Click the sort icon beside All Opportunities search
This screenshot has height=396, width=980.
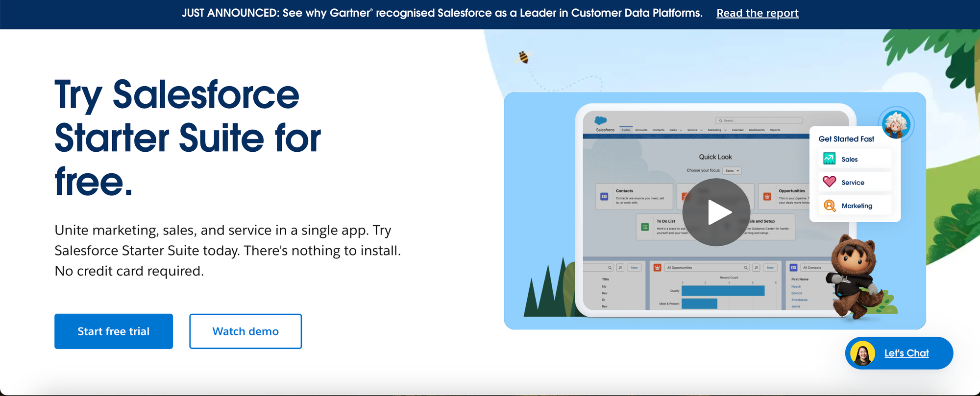[756, 268]
